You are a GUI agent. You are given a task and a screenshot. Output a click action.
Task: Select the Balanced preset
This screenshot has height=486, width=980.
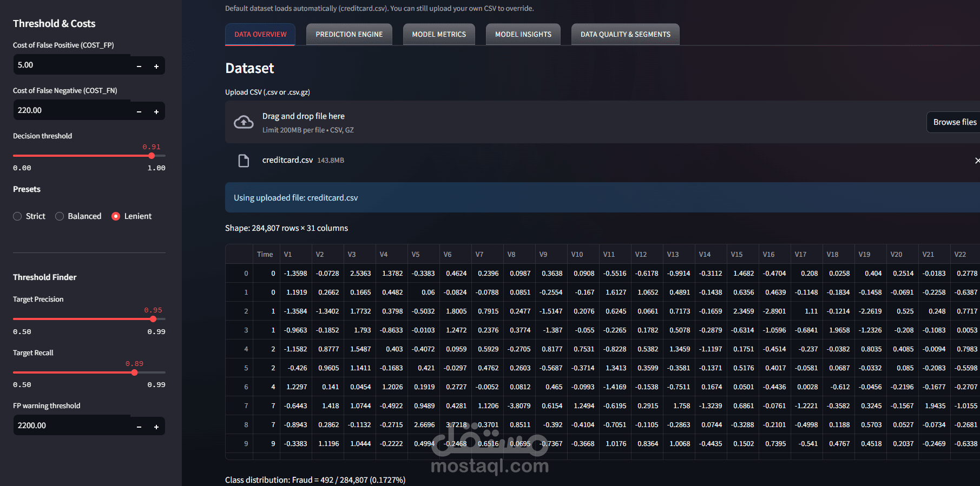click(x=78, y=216)
